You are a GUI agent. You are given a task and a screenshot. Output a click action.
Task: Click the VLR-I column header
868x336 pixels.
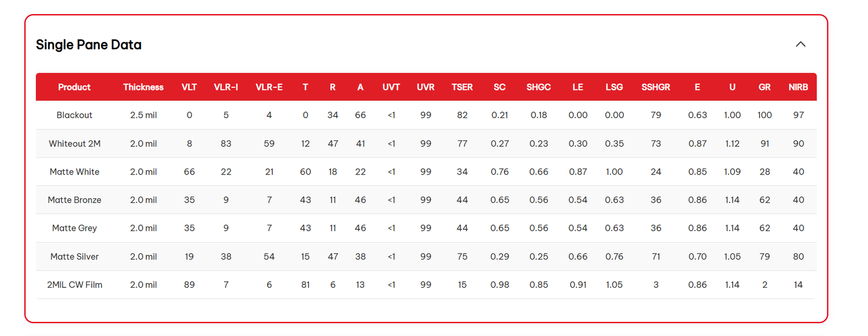point(226,87)
